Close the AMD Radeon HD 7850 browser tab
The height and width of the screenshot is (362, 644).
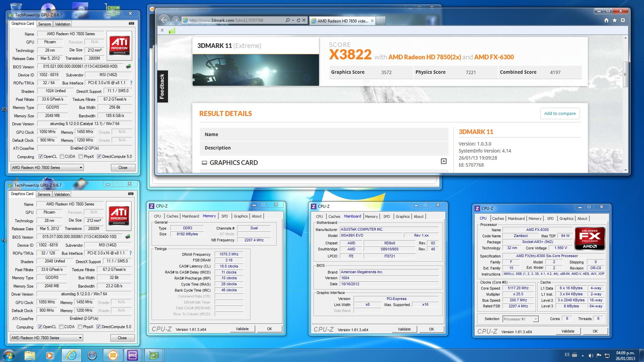[372, 21]
